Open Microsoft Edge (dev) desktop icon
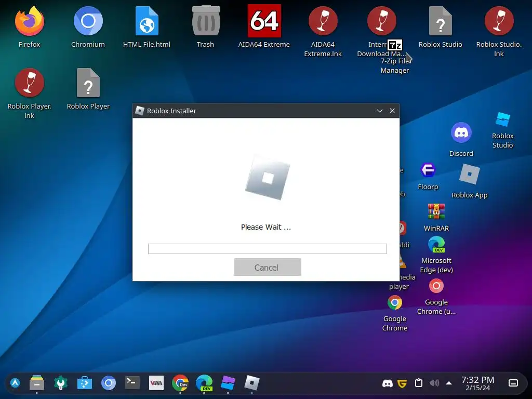The width and height of the screenshot is (532, 399). pos(436,244)
